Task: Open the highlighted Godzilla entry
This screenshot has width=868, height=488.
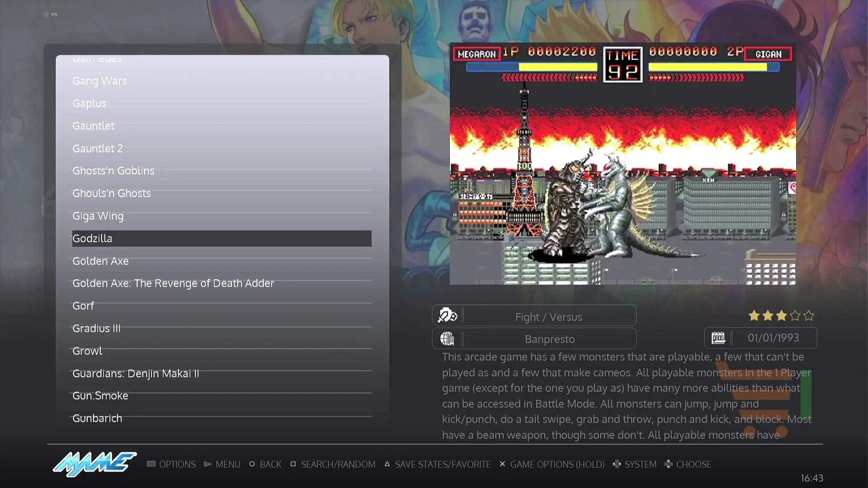Action: click(x=222, y=238)
